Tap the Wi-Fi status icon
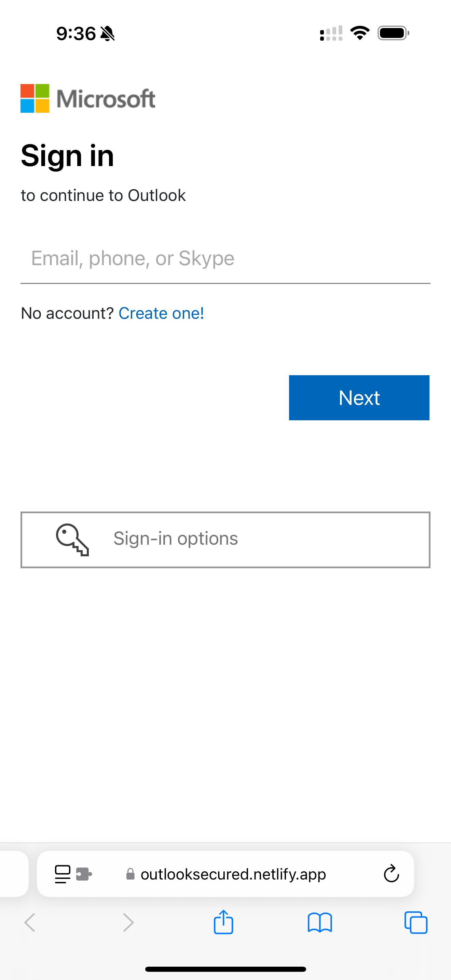Image resolution: width=451 pixels, height=980 pixels. coord(360,33)
